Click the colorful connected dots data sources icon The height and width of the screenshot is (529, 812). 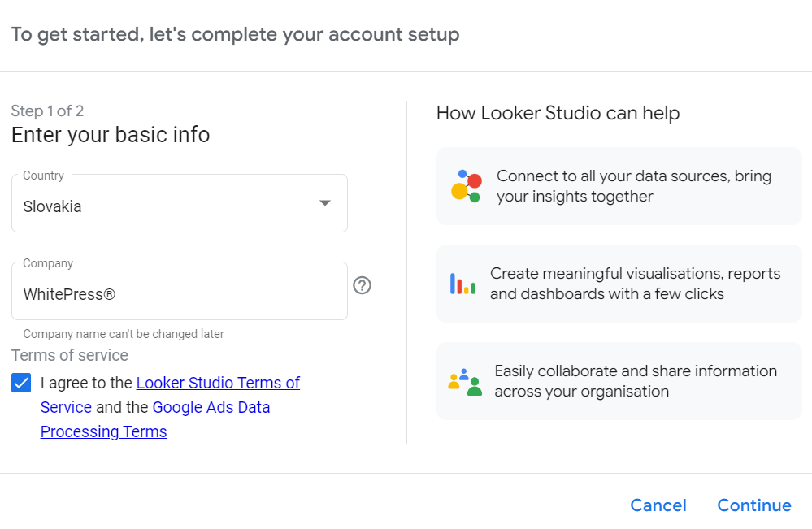pyautogui.click(x=466, y=186)
